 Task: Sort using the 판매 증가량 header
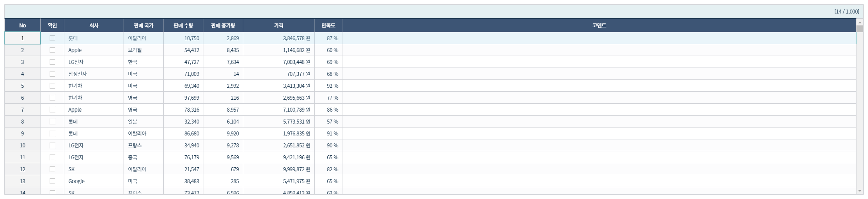pyautogui.click(x=223, y=25)
